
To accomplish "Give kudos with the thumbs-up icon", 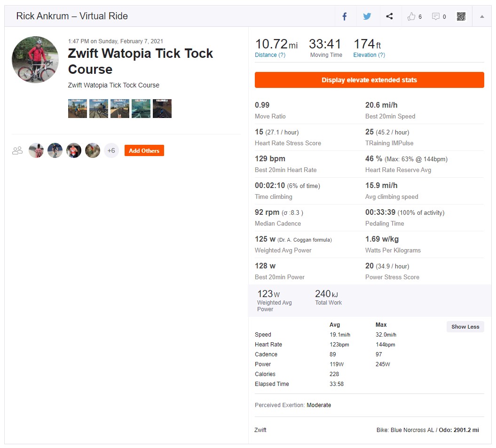I will point(411,16).
